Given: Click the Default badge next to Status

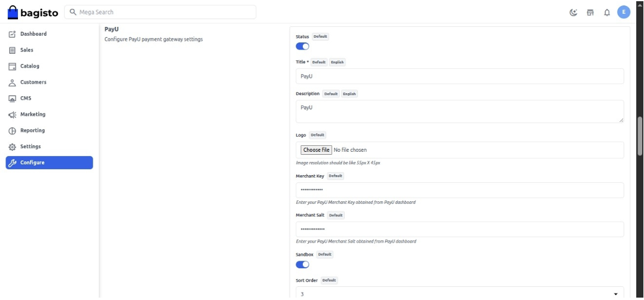Looking at the screenshot, I should 320,36.
